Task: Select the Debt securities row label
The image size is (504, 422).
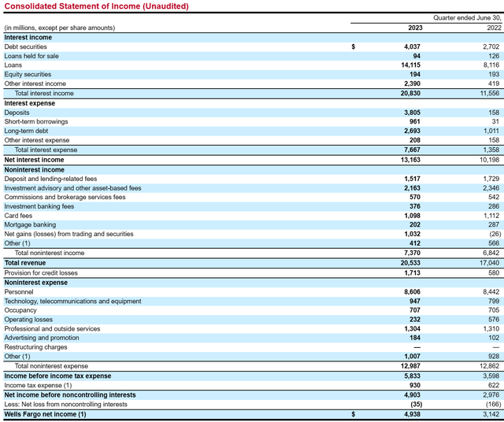Action: pyautogui.click(x=26, y=46)
